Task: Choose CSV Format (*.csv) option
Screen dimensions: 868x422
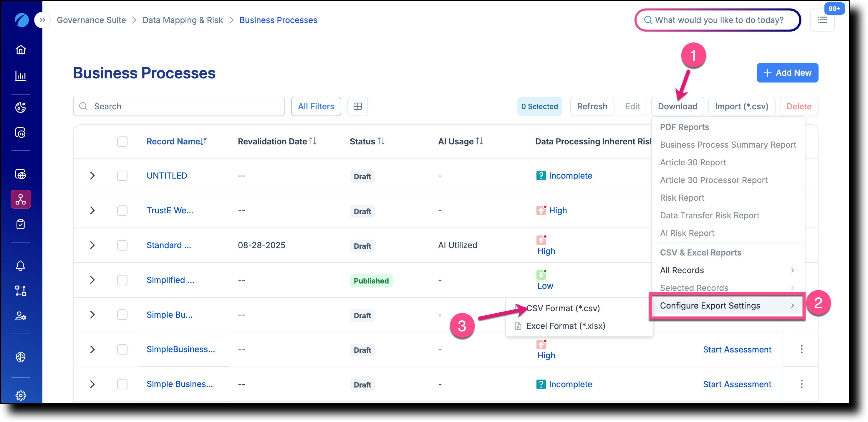Action: (x=563, y=308)
